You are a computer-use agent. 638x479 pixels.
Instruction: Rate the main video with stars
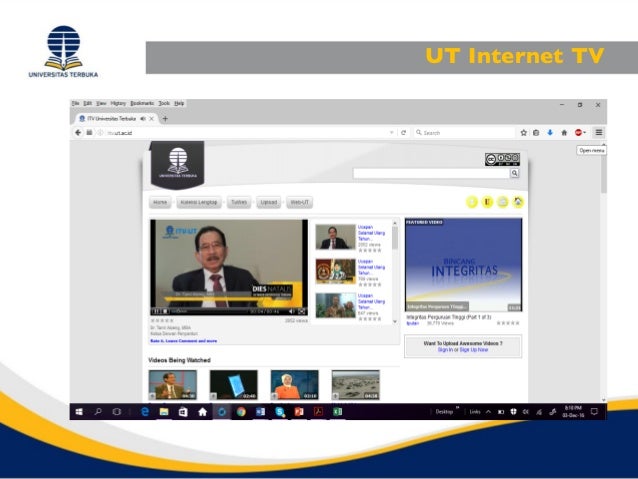click(x=162, y=321)
